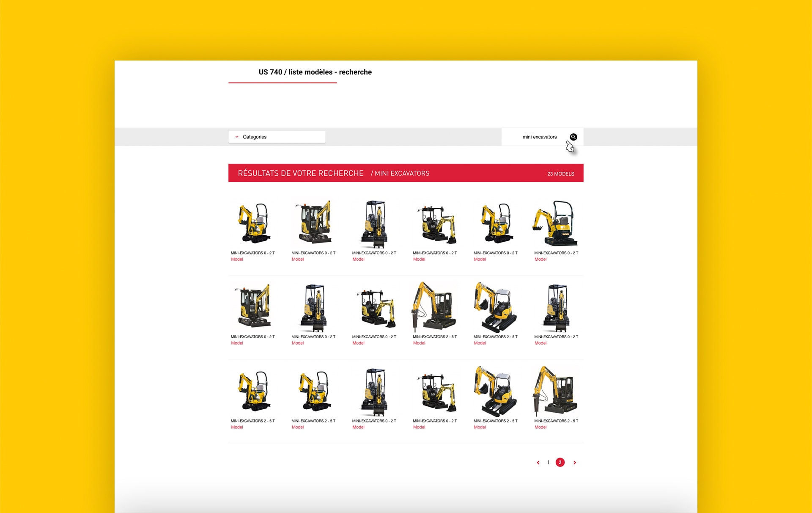Viewport: 812px width, 513px height.
Task: Click the Model link under fifth middle-row item
Action: (480, 343)
